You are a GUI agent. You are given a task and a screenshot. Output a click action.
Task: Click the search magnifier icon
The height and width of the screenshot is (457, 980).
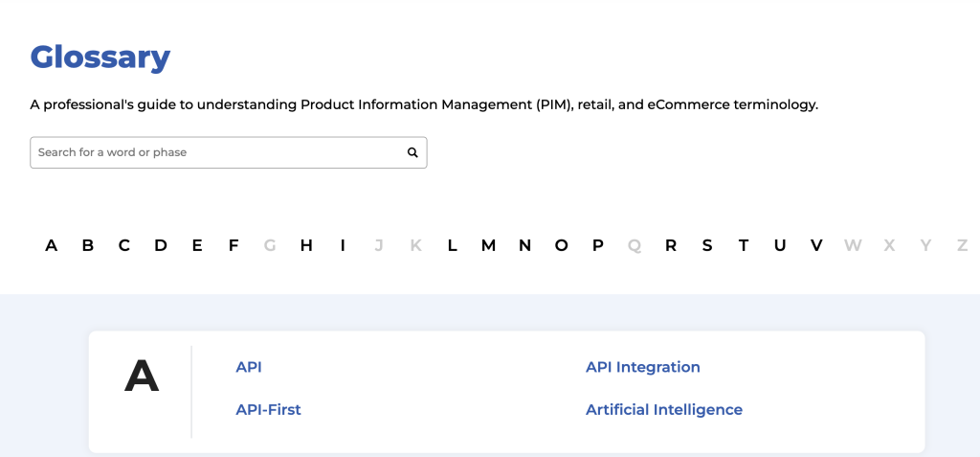(412, 152)
